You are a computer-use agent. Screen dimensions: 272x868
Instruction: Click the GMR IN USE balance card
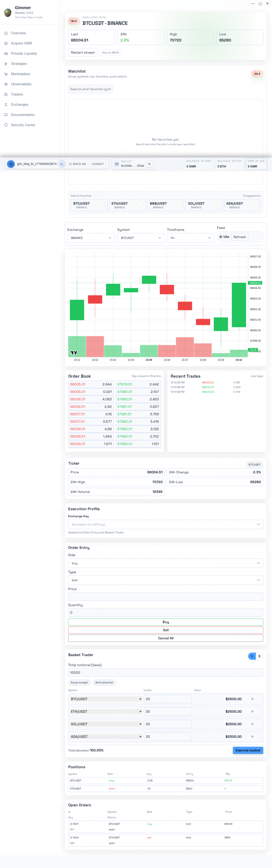(x=256, y=164)
